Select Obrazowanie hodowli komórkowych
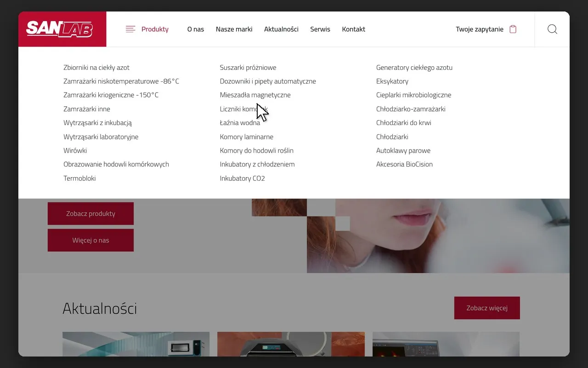The image size is (588, 368). click(116, 164)
